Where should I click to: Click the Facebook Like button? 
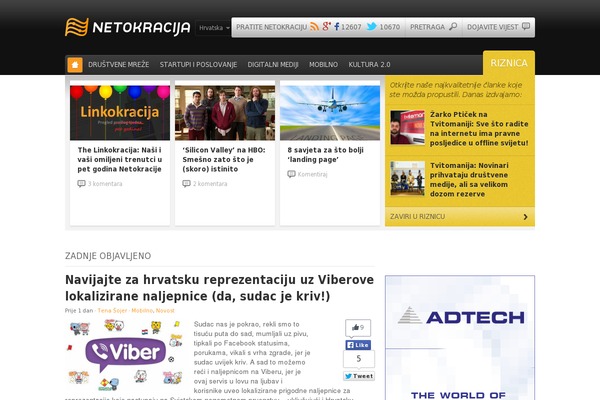tap(358, 345)
